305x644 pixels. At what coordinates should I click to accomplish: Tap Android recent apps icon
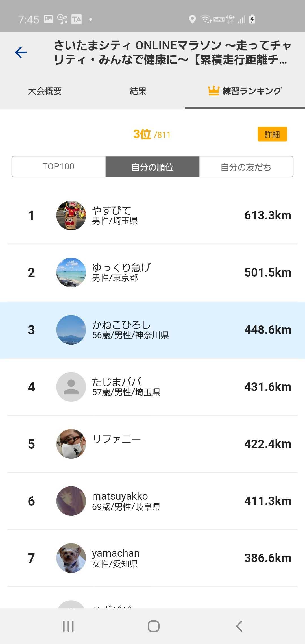tap(68, 626)
